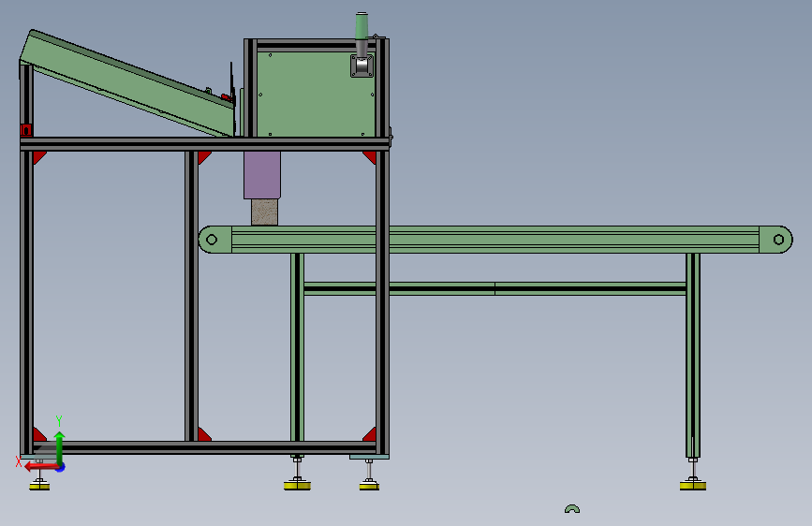This screenshot has height=526, width=812.
Task: Click the green Y axis arrow
Action: pos(60,447)
